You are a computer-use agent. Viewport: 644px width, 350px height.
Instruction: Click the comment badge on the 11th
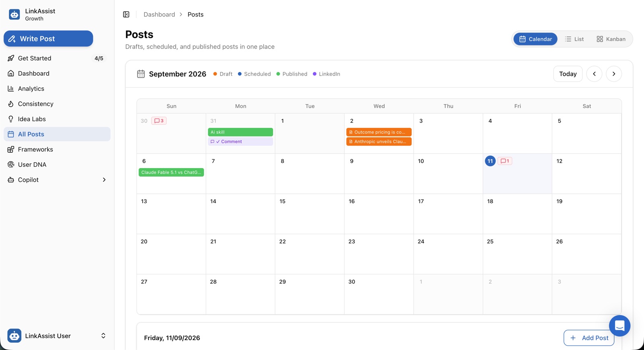coord(505,161)
